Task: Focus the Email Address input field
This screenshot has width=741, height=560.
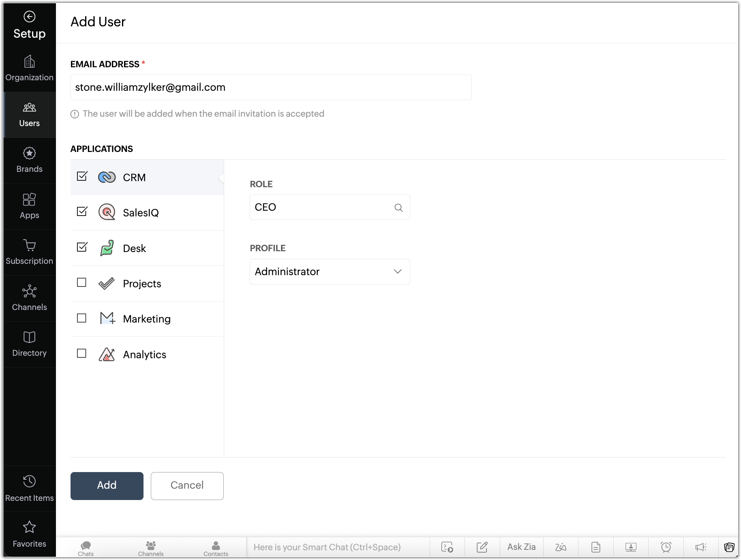Action: click(x=271, y=87)
